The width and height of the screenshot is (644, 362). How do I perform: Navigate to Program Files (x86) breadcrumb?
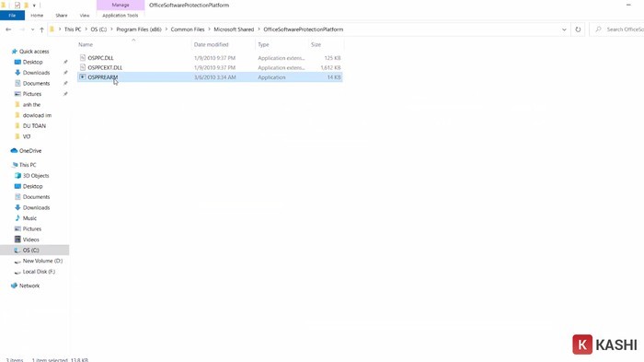[x=139, y=29]
